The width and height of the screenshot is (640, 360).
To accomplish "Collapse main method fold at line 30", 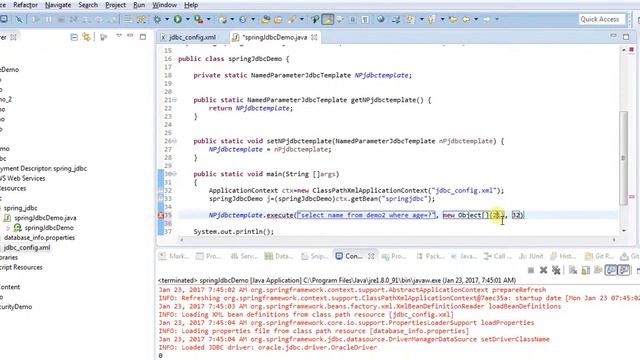I will coord(175,174).
